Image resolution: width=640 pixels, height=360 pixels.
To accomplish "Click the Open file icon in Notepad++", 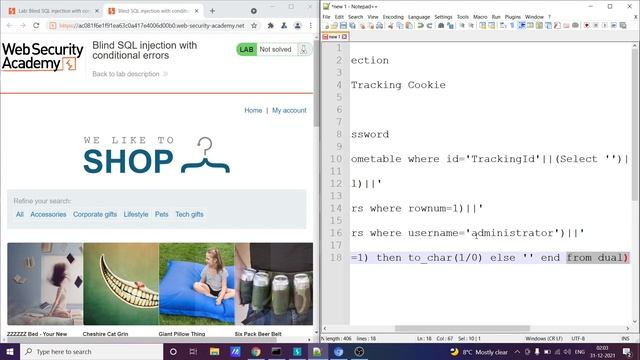I will (x=334, y=25).
